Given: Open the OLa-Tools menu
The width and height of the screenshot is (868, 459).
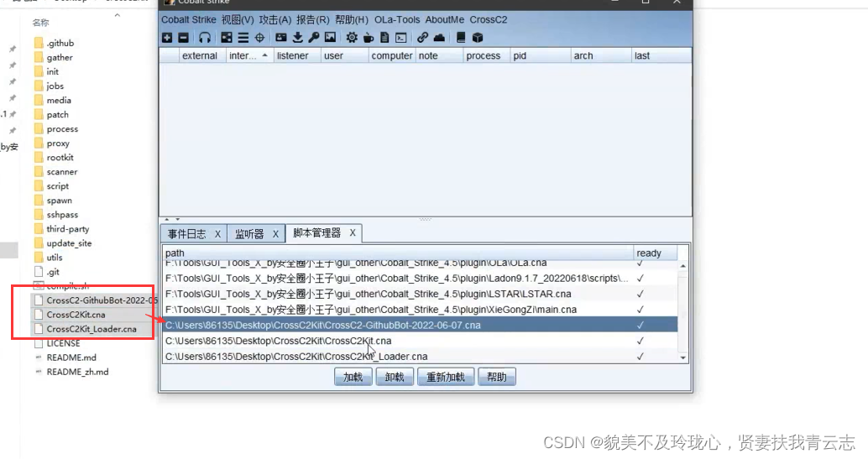Looking at the screenshot, I should [x=397, y=20].
